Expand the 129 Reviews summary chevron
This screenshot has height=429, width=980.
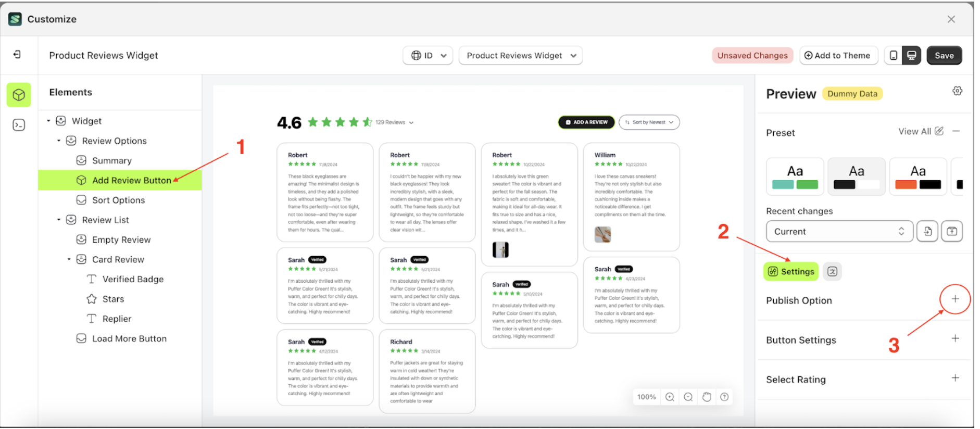pos(411,123)
